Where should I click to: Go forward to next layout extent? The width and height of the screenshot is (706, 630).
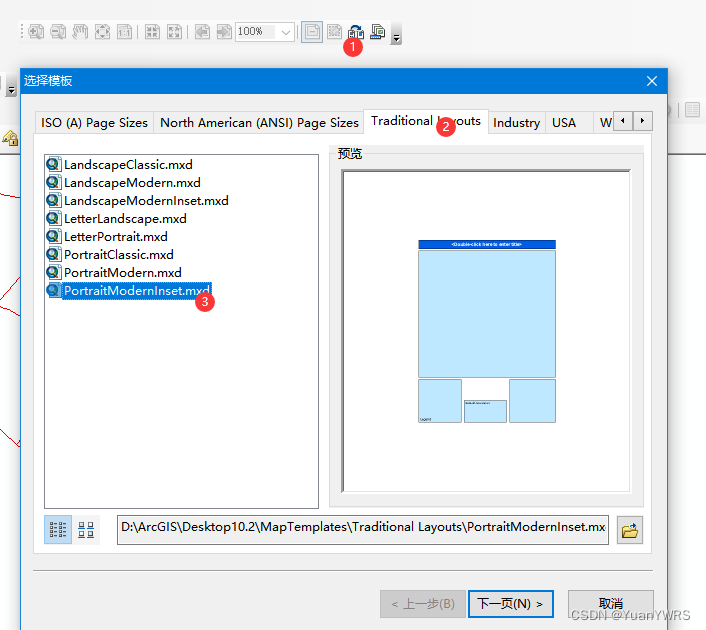[224, 32]
